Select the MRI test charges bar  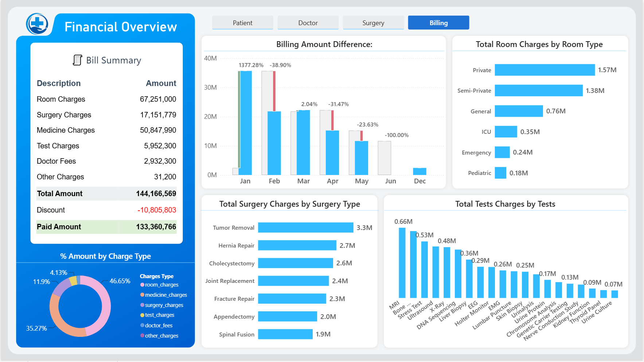(402, 263)
